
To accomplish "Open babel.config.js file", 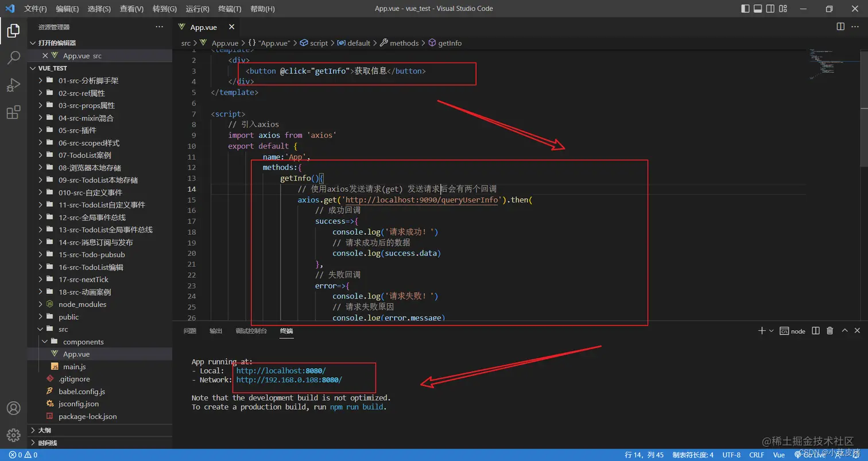I will (100, 392).
